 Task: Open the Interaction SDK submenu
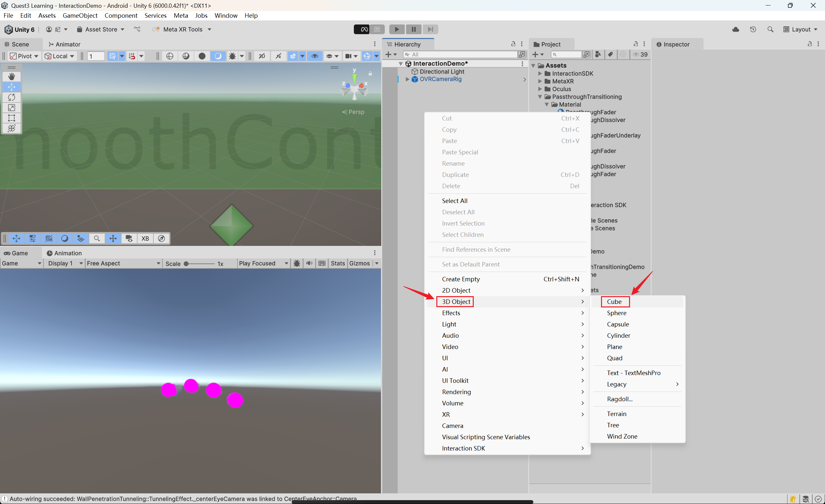pyautogui.click(x=508, y=448)
